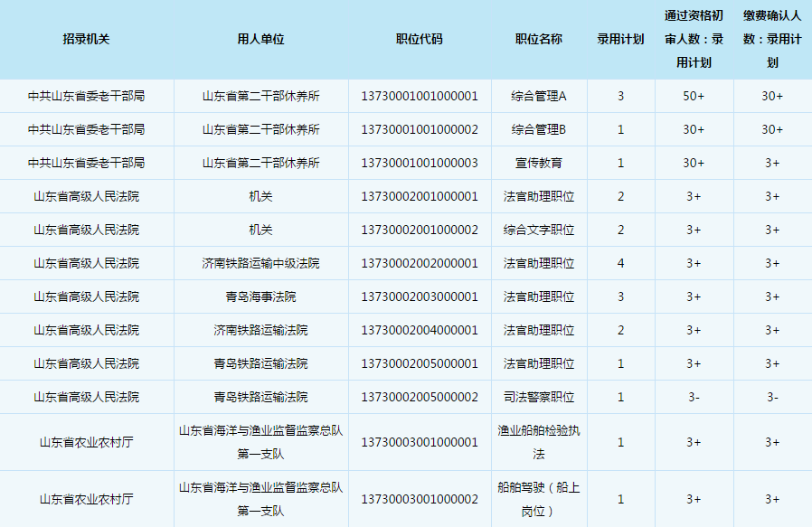Click the 青岛海事法院 unit cell
Screen dimensions: 812x527
(261, 296)
